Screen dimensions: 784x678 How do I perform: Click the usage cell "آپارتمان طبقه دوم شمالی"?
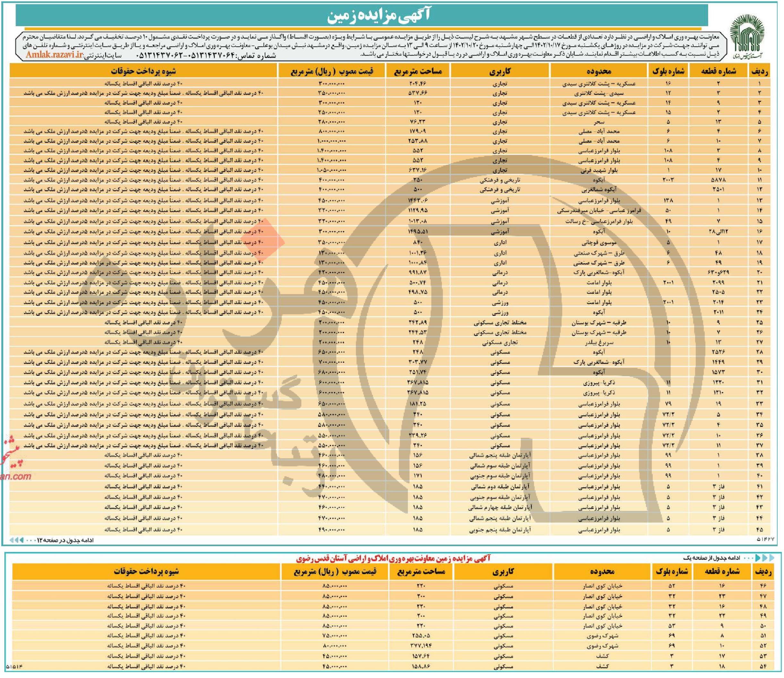point(500,487)
